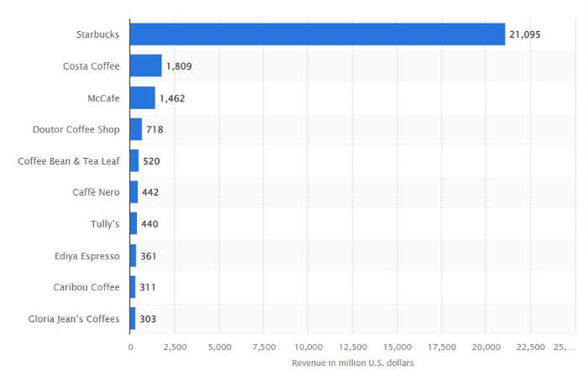Click the 22,500 axis tick label
Viewport: 588px width, 371px height.
(x=531, y=347)
